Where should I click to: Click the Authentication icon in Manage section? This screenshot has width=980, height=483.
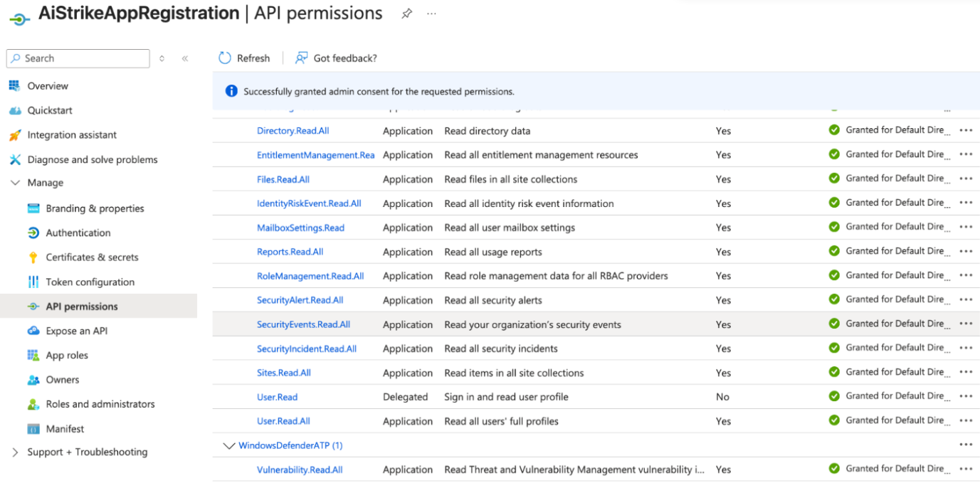(x=33, y=233)
